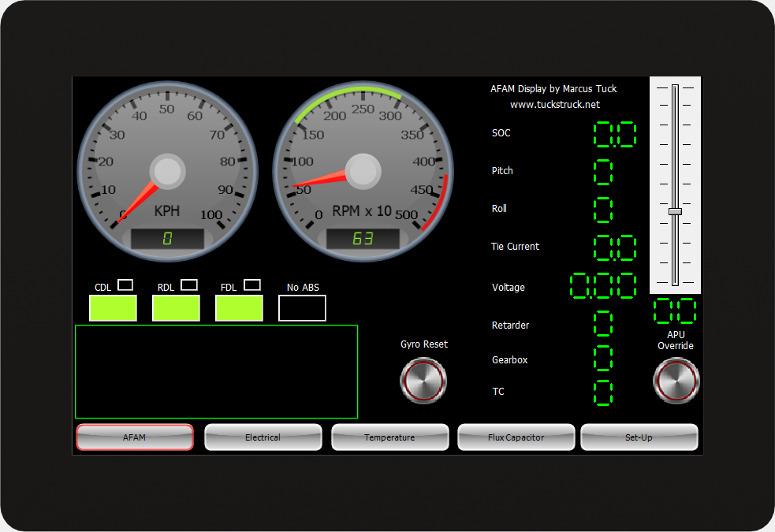The image size is (775, 532).
Task: Open the Set-Up page button
Action: pos(639,437)
